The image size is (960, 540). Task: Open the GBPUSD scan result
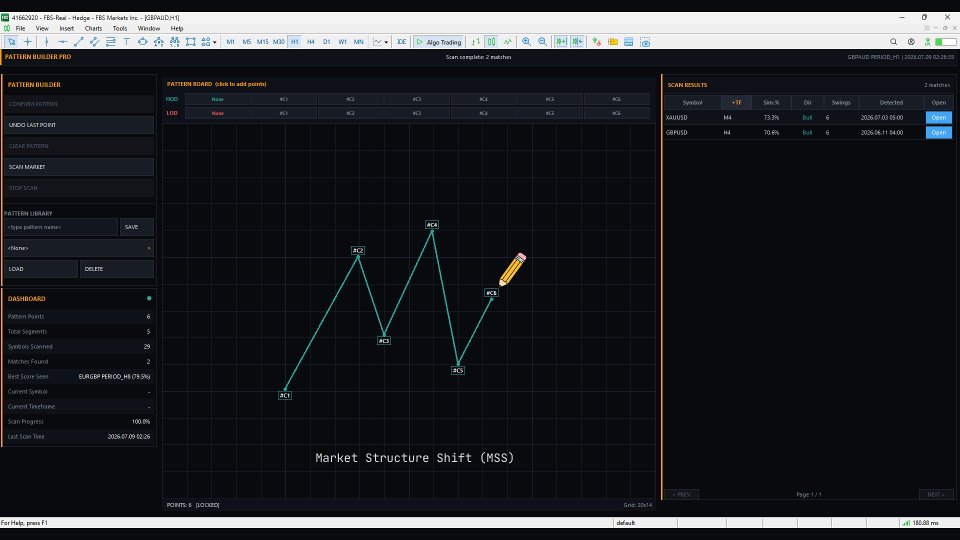click(x=938, y=132)
